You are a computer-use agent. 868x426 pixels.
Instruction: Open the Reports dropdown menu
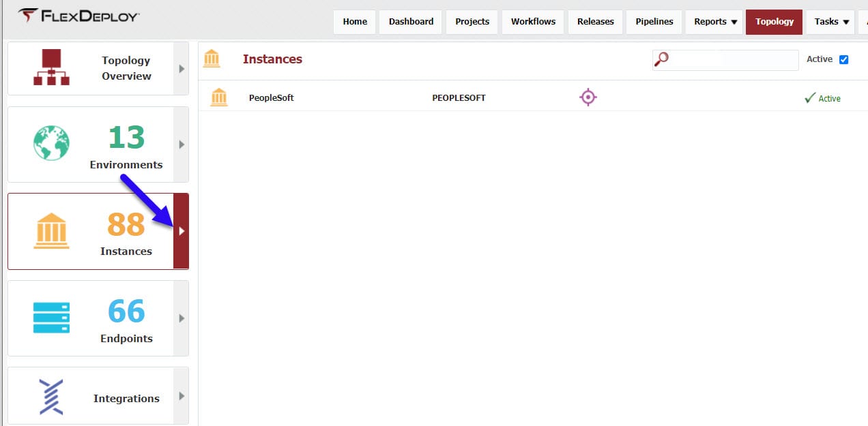[x=715, y=22]
